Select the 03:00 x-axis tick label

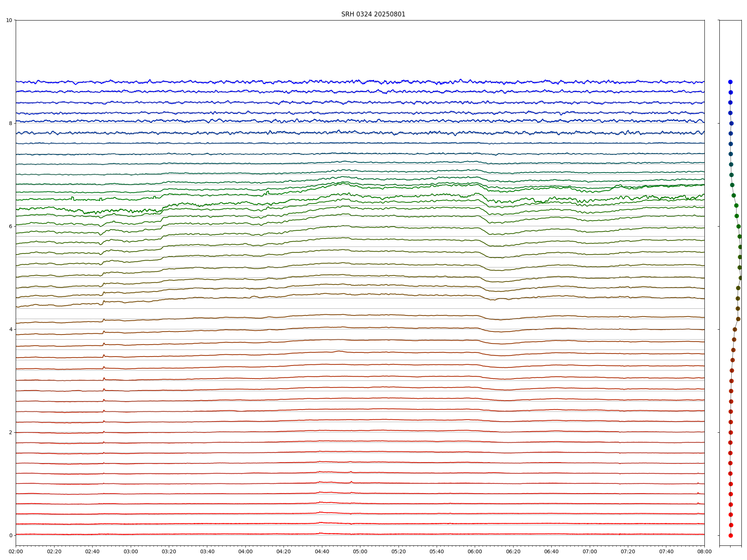coord(131,551)
